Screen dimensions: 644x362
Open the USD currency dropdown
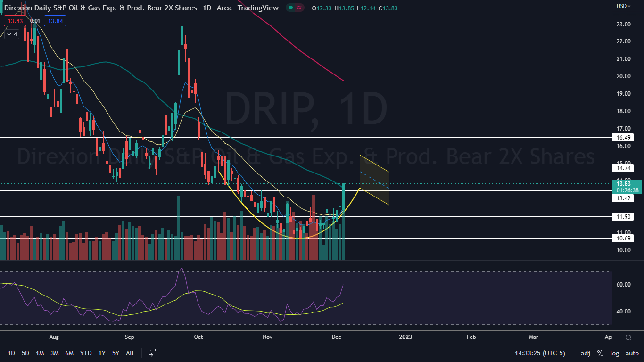pos(624,6)
